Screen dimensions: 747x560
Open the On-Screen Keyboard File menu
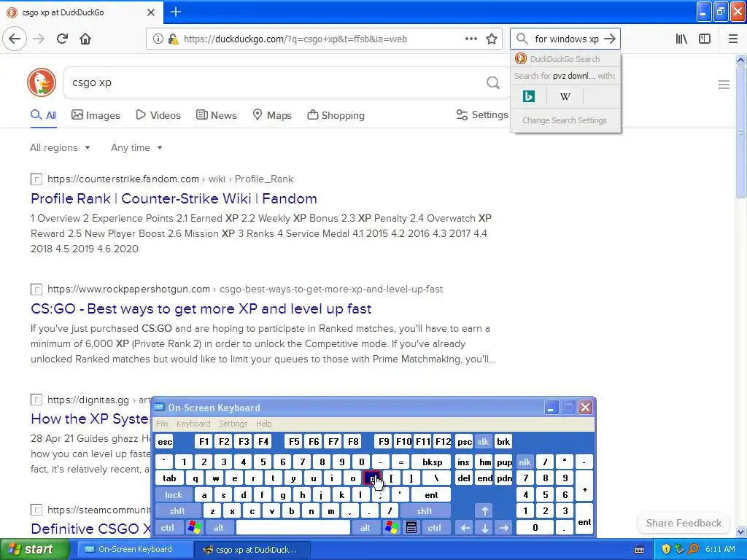[x=162, y=424]
